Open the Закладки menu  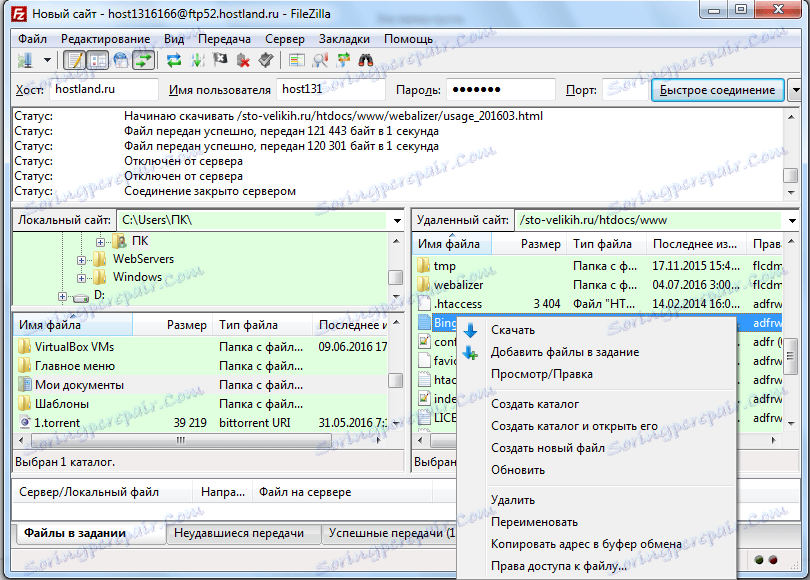pos(344,39)
